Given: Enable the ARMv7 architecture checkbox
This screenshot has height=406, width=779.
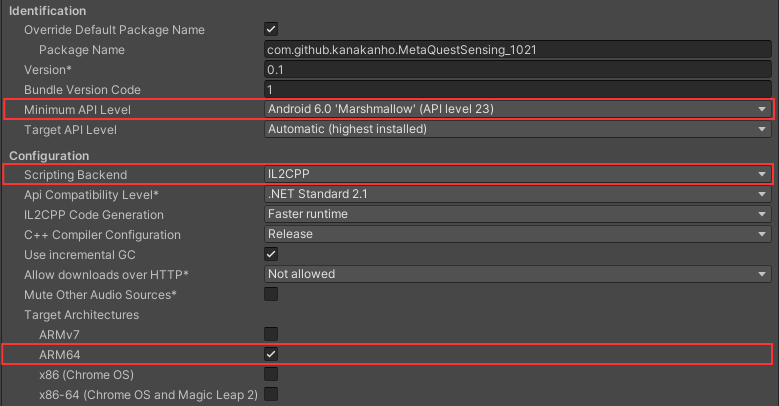Looking at the screenshot, I should pyautogui.click(x=271, y=334).
